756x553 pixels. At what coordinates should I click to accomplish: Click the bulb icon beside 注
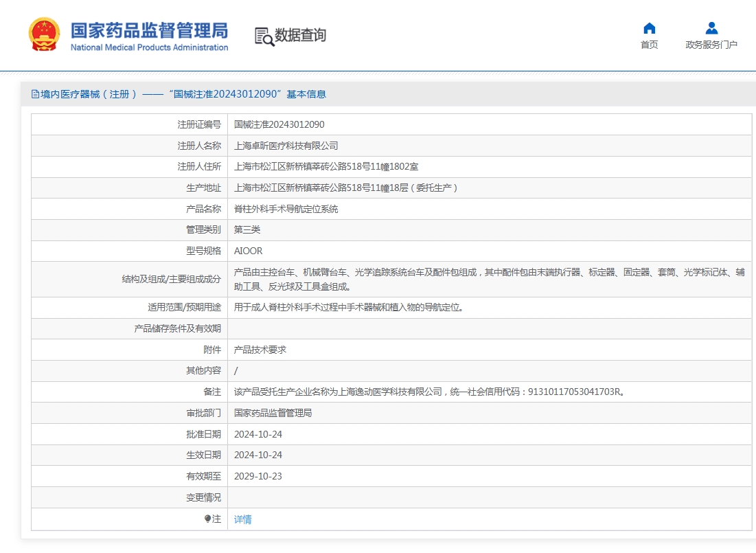[x=207, y=519]
